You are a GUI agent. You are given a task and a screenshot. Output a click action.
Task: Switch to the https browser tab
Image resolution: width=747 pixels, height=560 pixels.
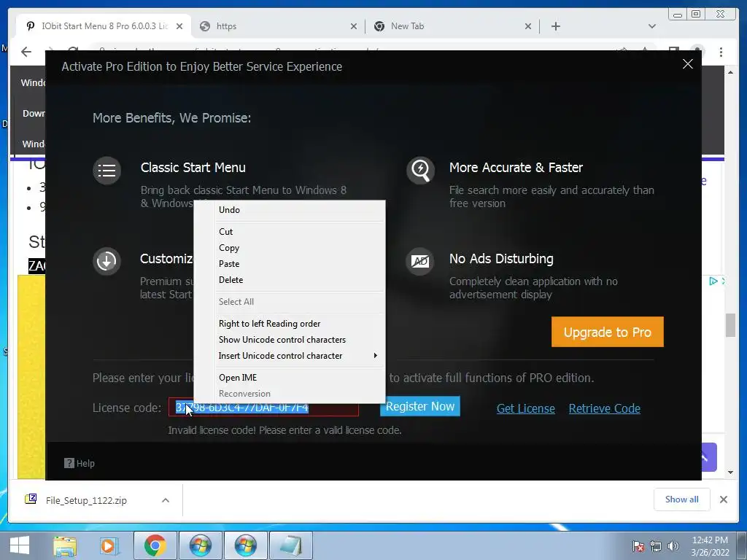pyautogui.click(x=276, y=26)
